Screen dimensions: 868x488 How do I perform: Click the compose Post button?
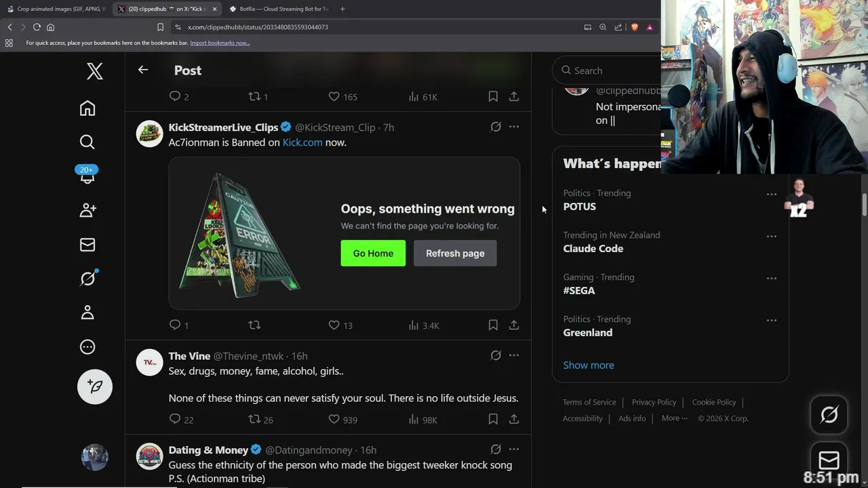point(95,386)
